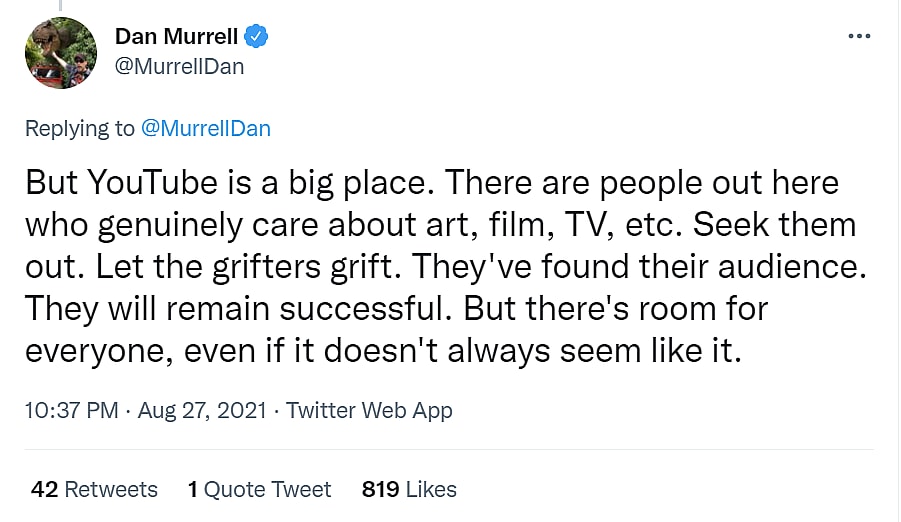The width and height of the screenshot is (901, 522).
Task: Open the @MurrellDan handle below the name
Action: [180, 67]
